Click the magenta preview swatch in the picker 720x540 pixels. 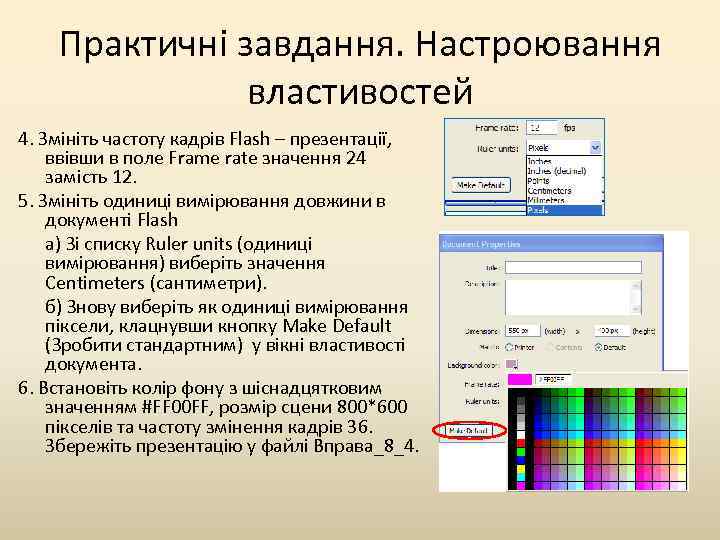tap(520, 379)
